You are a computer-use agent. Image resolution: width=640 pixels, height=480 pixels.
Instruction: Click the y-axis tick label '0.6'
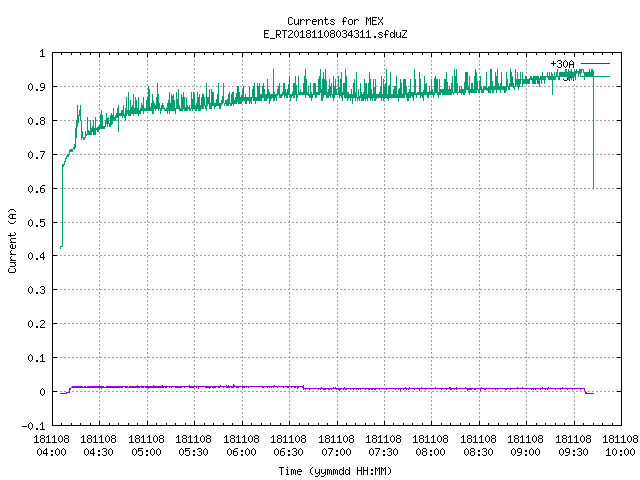pyautogui.click(x=37, y=189)
